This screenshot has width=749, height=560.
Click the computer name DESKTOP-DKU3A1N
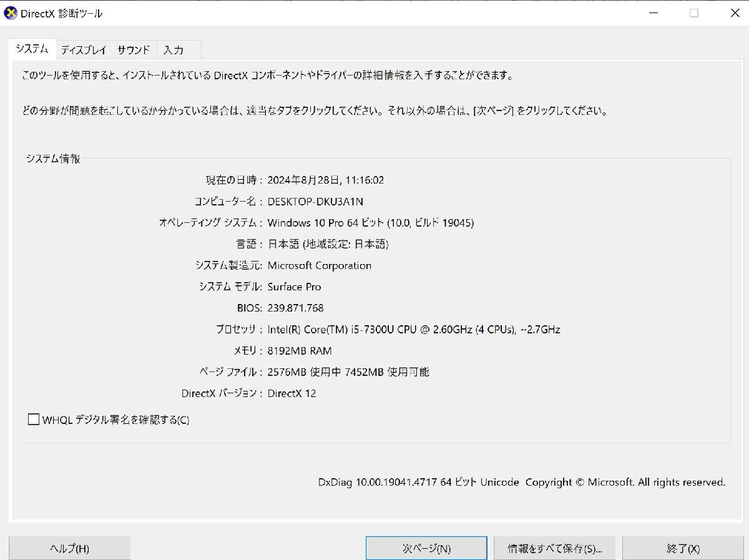pos(315,202)
